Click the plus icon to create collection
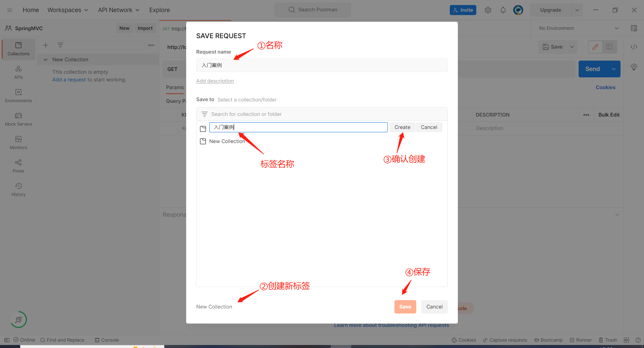Image resolution: width=644 pixels, height=348 pixels. [46, 45]
